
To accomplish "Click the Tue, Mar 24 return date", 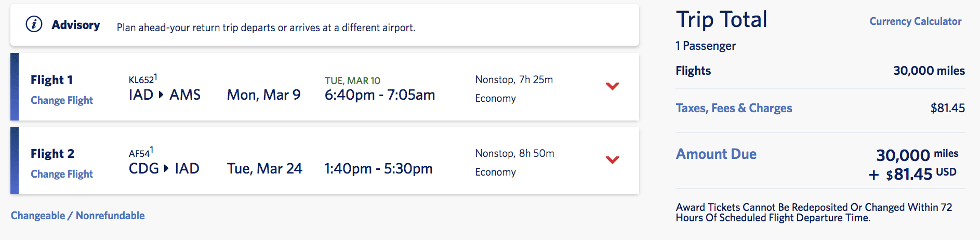I will (x=264, y=169).
